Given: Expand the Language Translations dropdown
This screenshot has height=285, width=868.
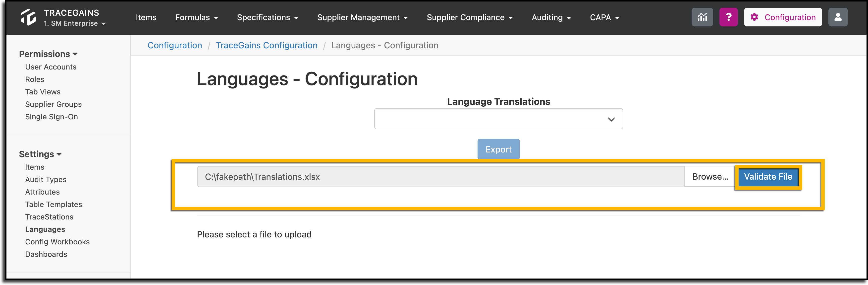Looking at the screenshot, I should click(498, 119).
